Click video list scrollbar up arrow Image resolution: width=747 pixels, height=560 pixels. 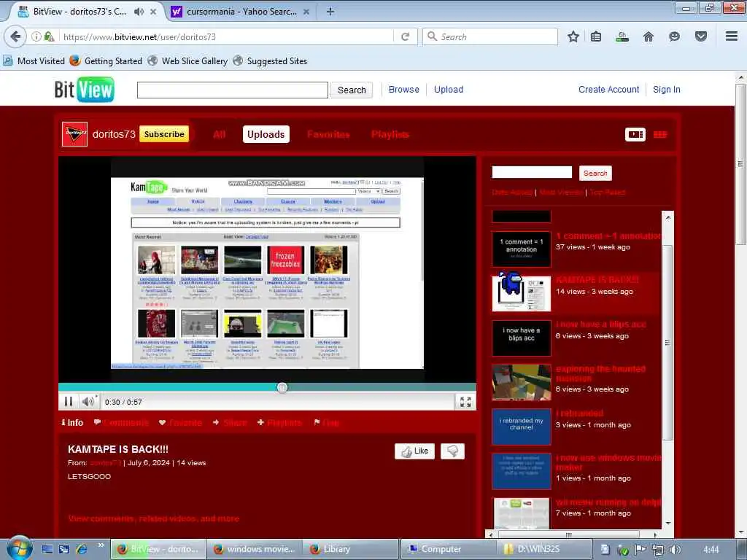pyautogui.click(x=668, y=217)
